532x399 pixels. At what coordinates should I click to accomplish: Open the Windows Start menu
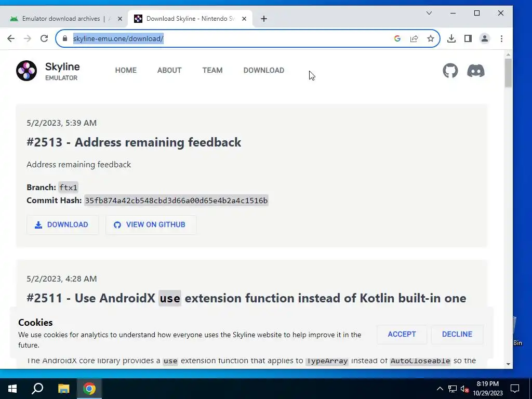coord(12,389)
